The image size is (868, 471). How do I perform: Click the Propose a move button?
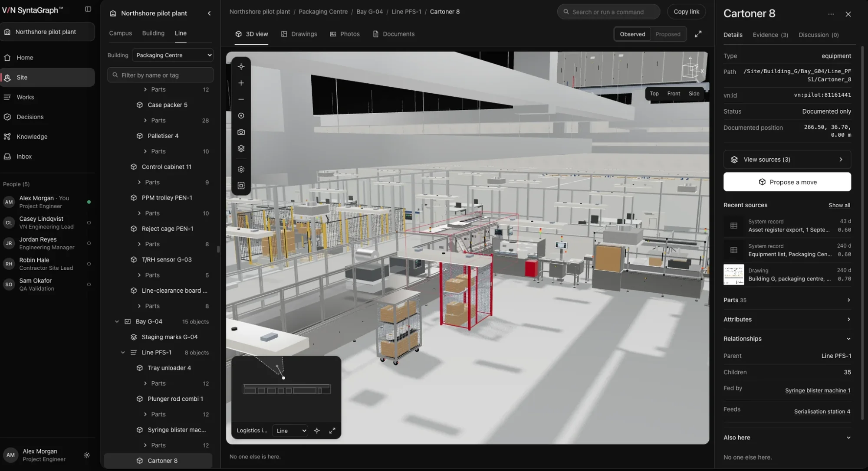(x=787, y=182)
